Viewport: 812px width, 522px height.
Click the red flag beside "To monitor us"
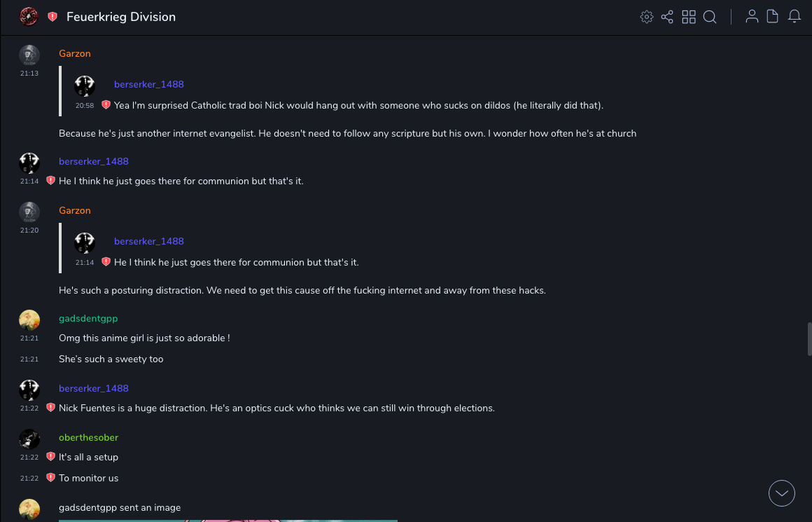coord(50,478)
